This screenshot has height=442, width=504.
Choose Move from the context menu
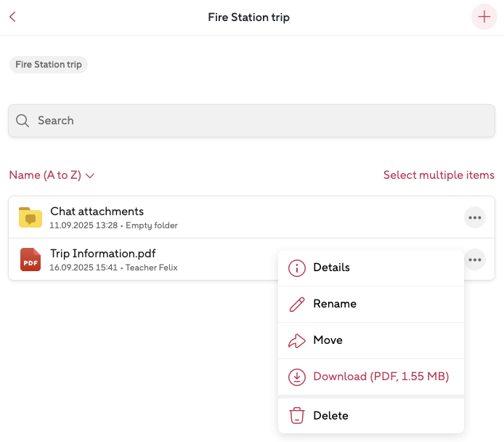(328, 340)
